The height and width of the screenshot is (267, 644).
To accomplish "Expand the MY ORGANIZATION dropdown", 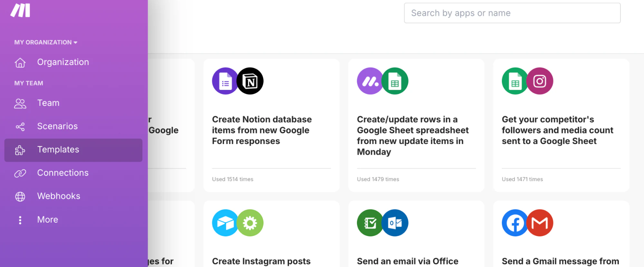I will point(46,42).
